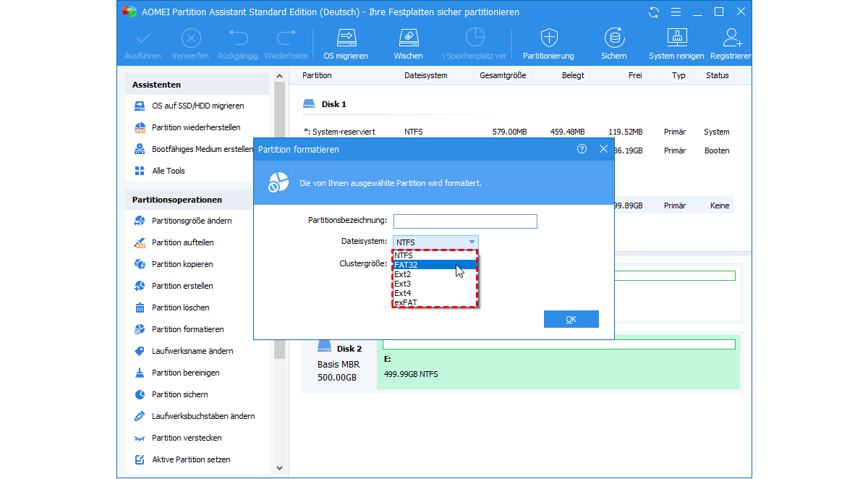This screenshot has height=479, width=868.
Task: Click the OK button
Action: [571, 319]
